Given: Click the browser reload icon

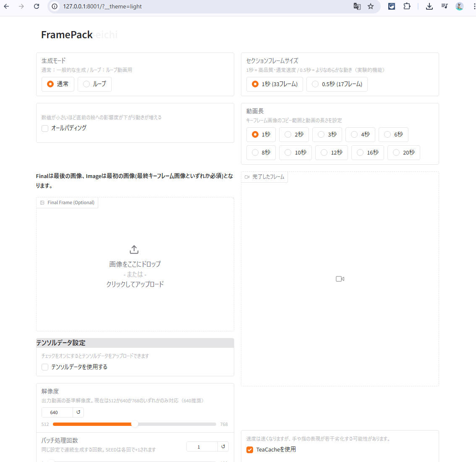Looking at the screenshot, I should [37, 6].
